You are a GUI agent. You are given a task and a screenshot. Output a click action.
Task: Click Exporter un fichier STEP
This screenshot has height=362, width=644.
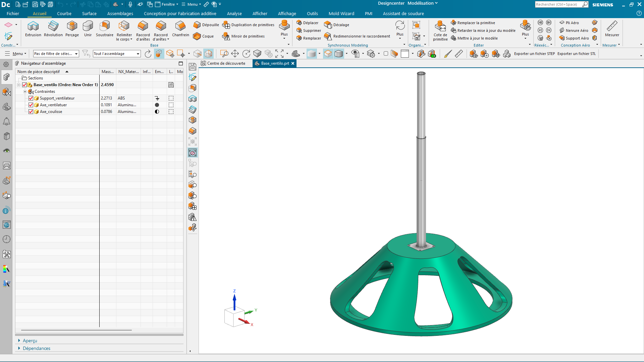point(534,54)
